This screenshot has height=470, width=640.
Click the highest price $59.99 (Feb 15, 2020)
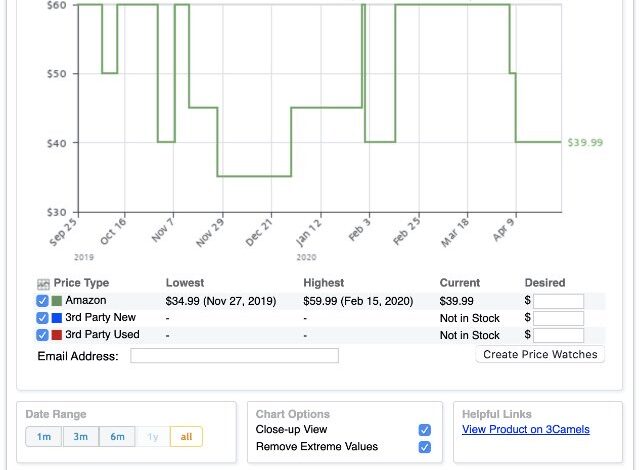(358, 301)
